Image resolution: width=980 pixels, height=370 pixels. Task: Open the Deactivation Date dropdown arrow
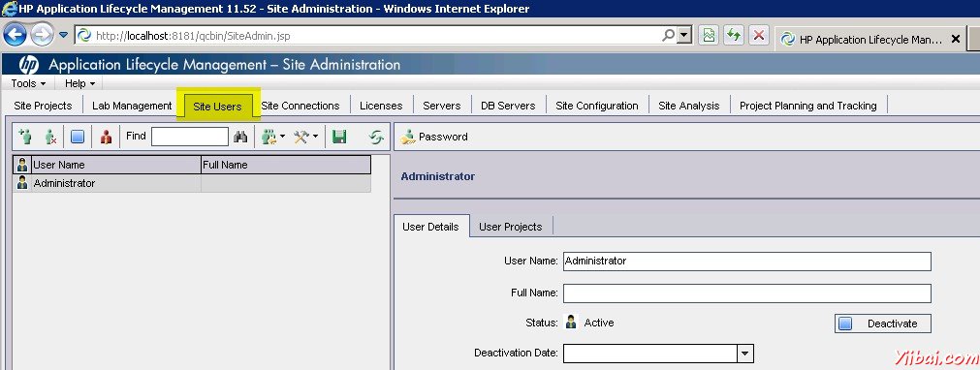pos(744,354)
